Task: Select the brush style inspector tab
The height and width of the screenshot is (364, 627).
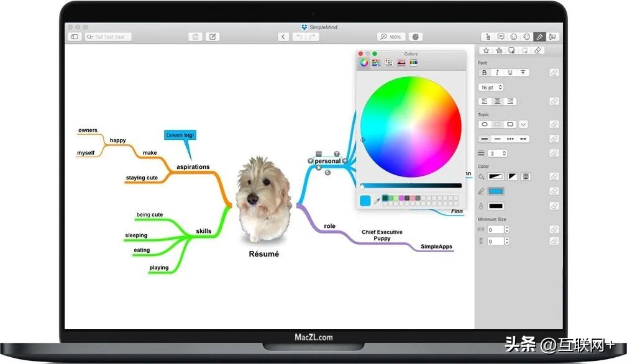Action: coord(539,37)
